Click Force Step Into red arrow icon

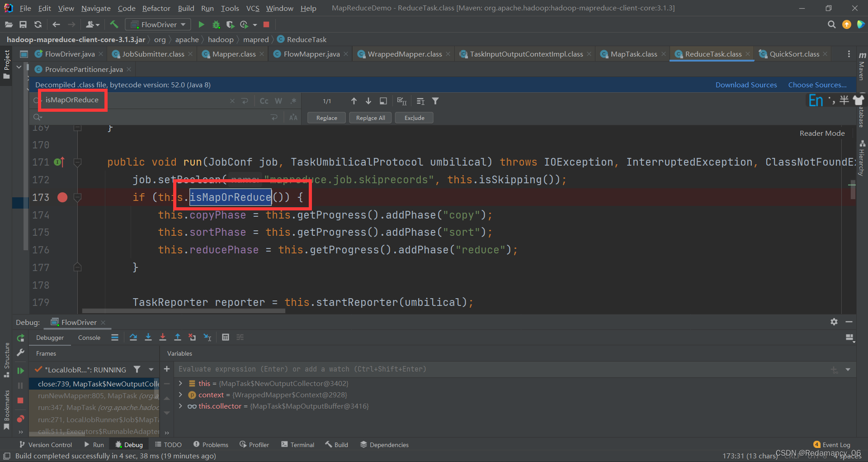tap(163, 337)
